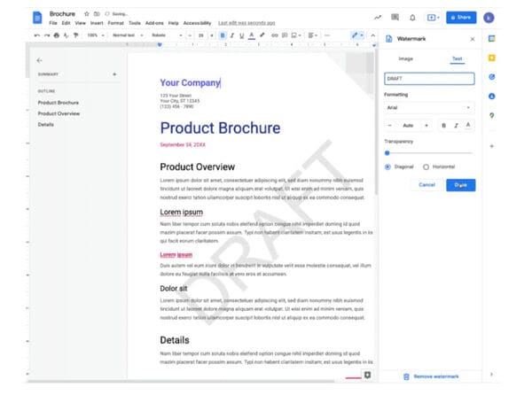Image resolution: width=532 pixels, height=403 pixels.
Task: Open Arial font dropdown in Watermark
Action: point(429,107)
